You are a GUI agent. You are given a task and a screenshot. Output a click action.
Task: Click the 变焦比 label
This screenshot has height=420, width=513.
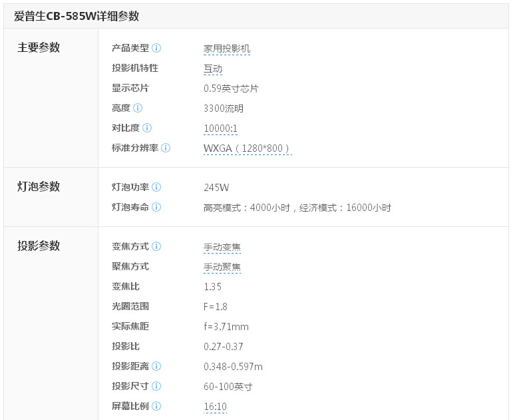coord(126,286)
